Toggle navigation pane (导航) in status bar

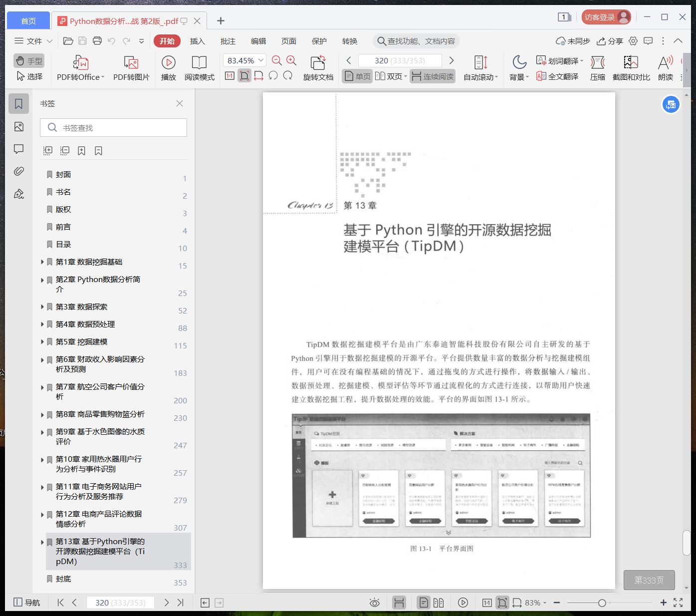26,603
